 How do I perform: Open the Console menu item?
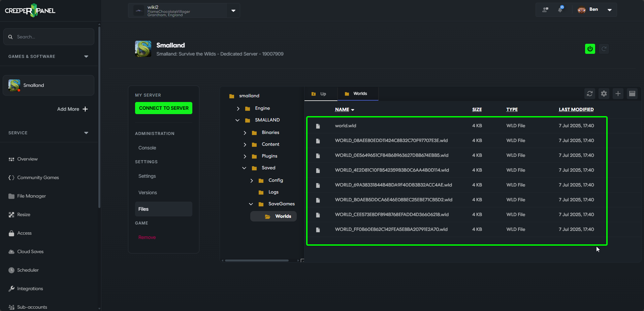(x=147, y=148)
